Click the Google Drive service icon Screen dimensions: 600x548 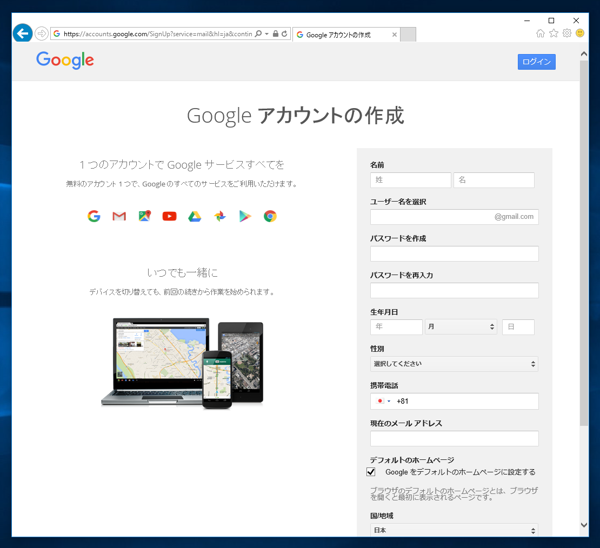pos(195,216)
